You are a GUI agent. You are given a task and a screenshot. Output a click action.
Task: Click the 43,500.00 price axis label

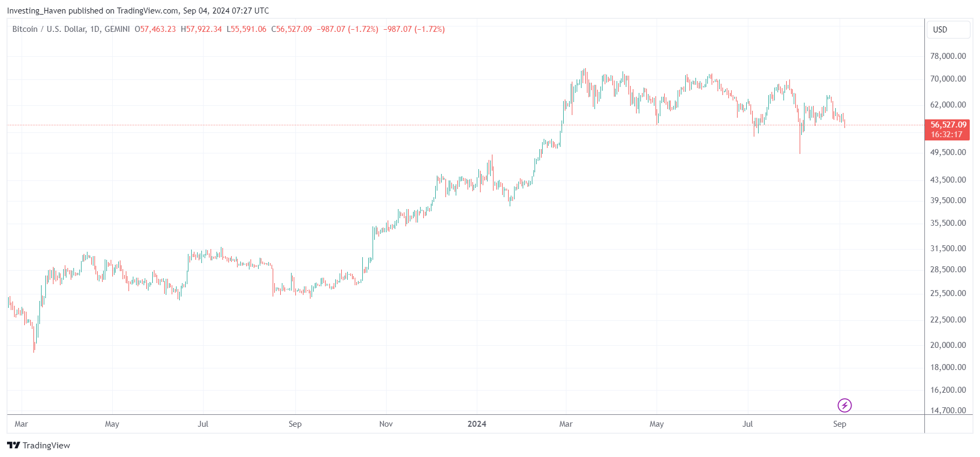click(948, 180)
